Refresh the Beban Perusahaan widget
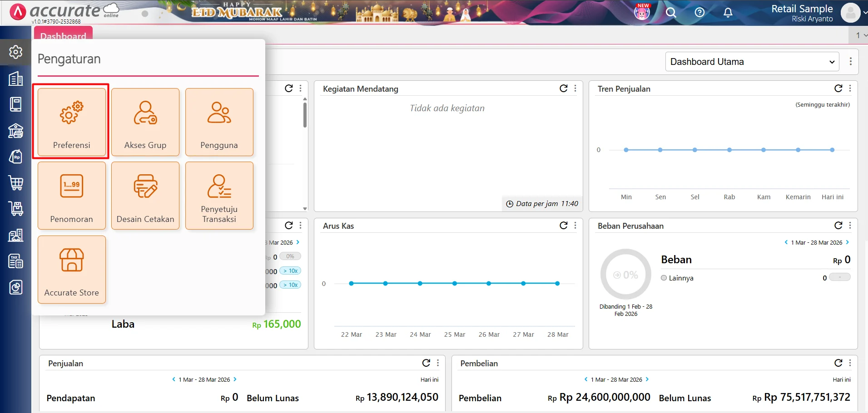 pyautogui.click(x=838, y=226)
